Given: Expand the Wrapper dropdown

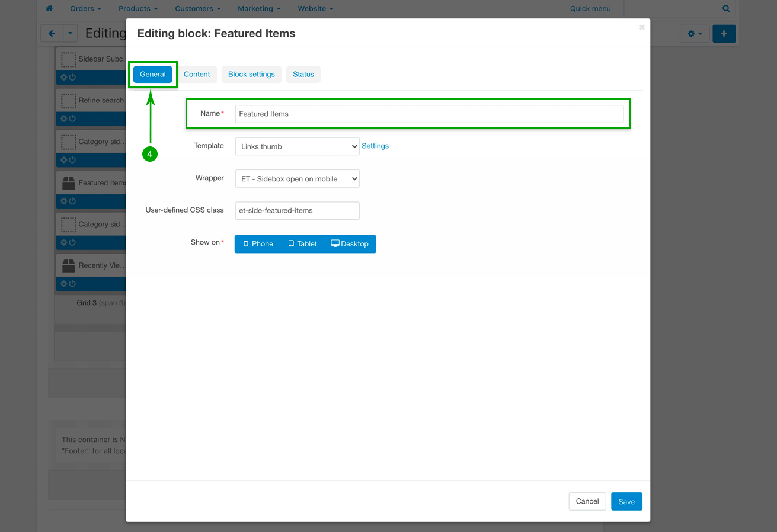Looking at the screenshot, I should point(297,179).
